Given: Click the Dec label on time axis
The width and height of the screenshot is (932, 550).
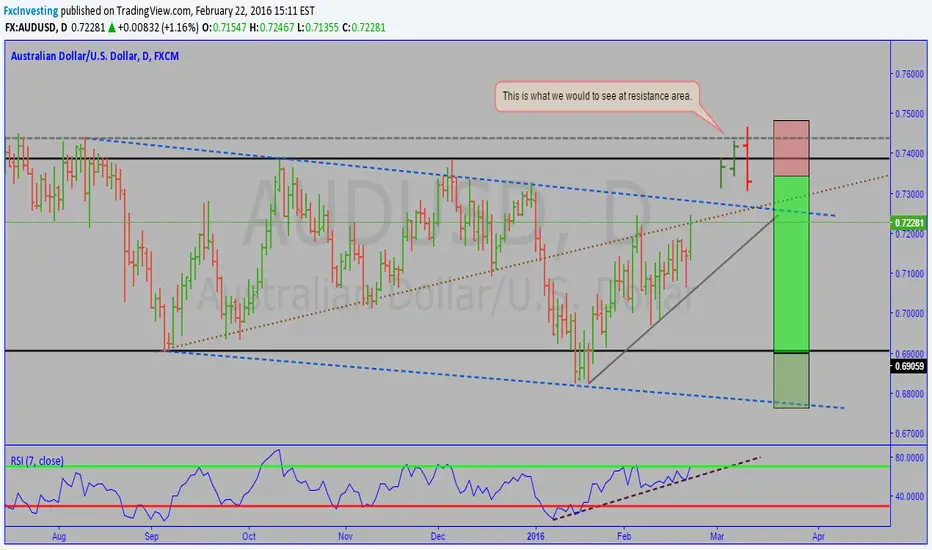Looking at the screenshot, I should (438, 536).
